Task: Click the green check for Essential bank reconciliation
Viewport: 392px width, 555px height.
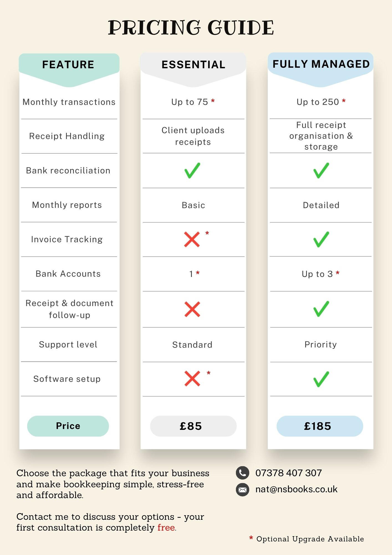Action: [x=192, y=170]
